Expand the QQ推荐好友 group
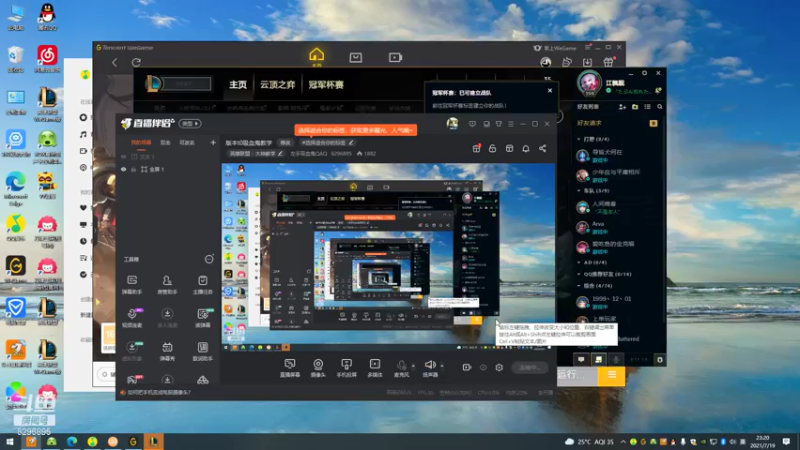This screenshot has height=450, width=800. [605, 274]
